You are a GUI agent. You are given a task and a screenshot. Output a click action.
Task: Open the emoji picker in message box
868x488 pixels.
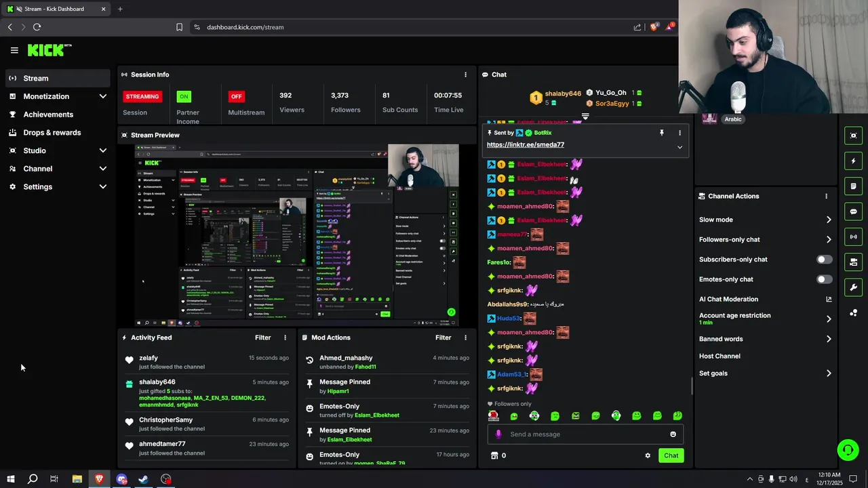673,434
